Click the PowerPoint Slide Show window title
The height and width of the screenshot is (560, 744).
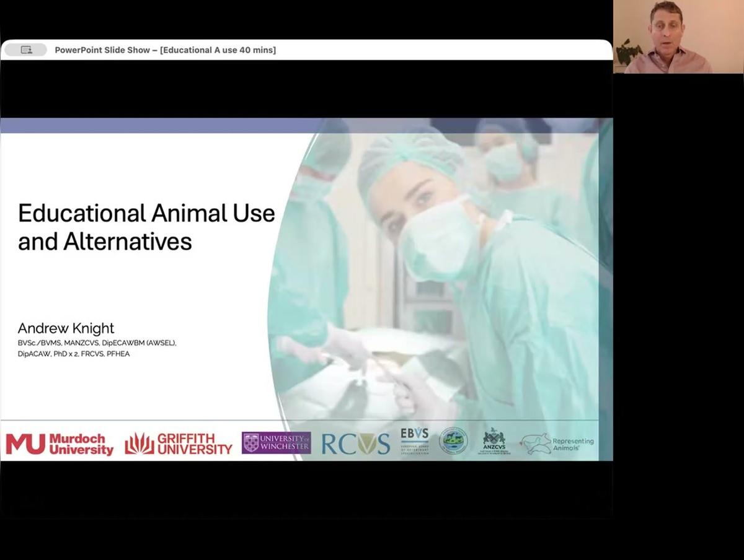pyautogui.click(x=165, y=50)
